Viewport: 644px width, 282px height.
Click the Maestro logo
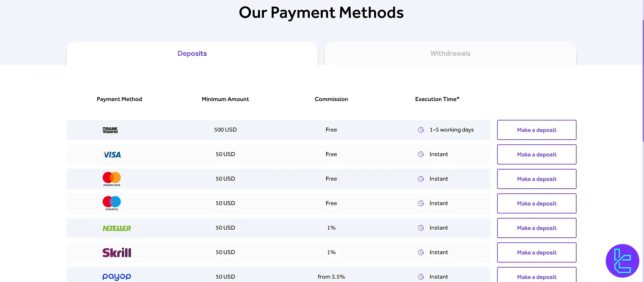[111, 203]
